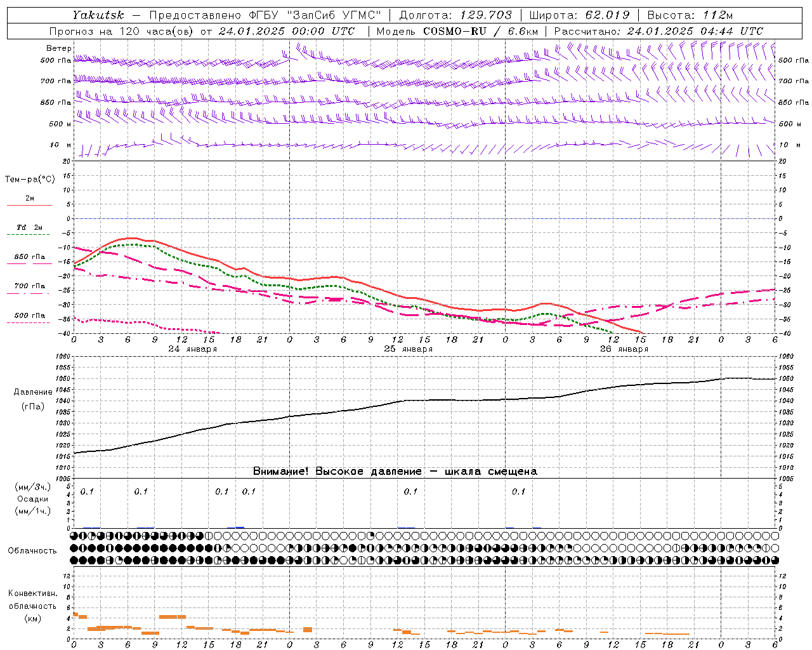812x650 pixels.
Task: Click the '(км)' unit under convective cloudiness
Action: (33, 618)
